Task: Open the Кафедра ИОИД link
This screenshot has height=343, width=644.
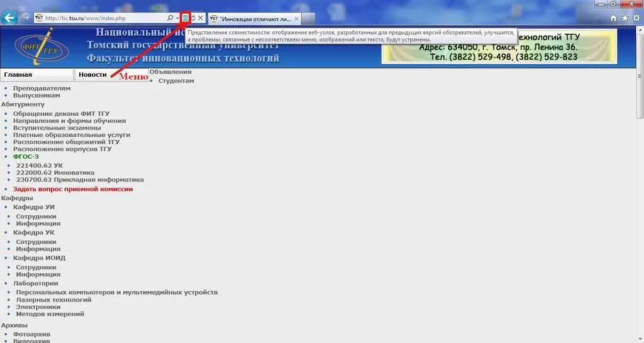Action: 39,258
